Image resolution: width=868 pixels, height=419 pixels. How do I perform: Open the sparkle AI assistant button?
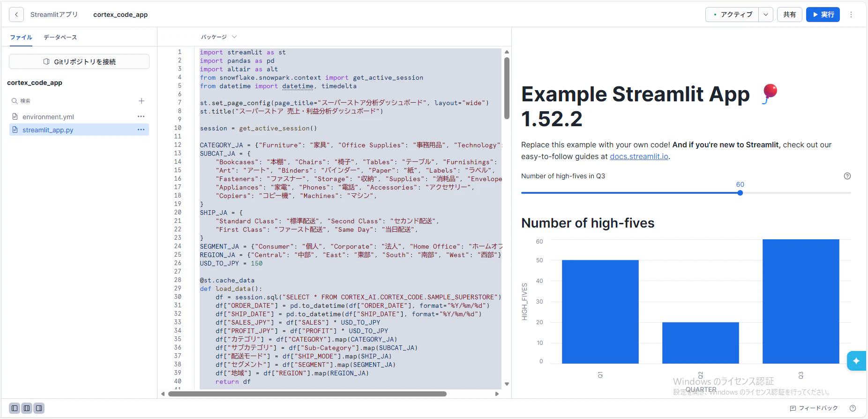tap(856, 361)
